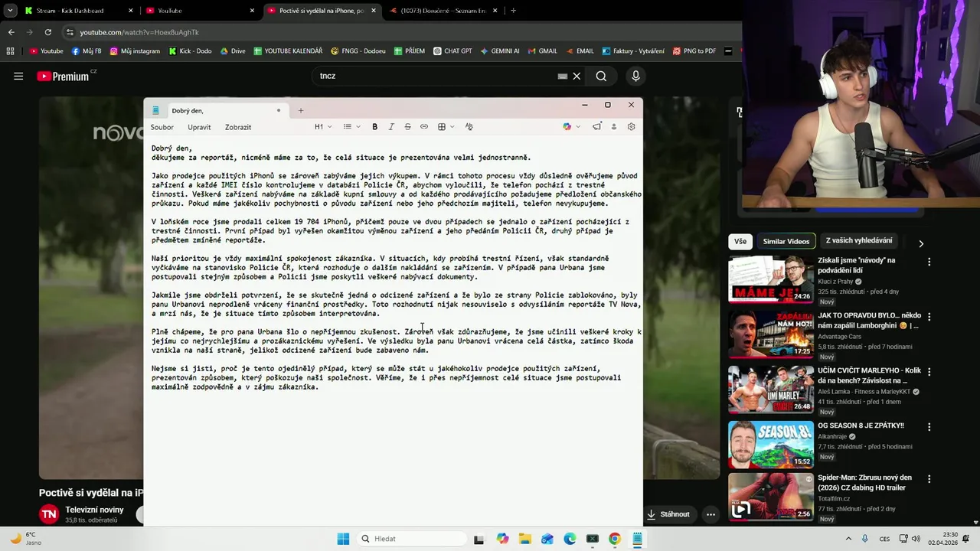Open the Youtube bookmark
This screenshot has height=551, width=980.
click(46, 51)
